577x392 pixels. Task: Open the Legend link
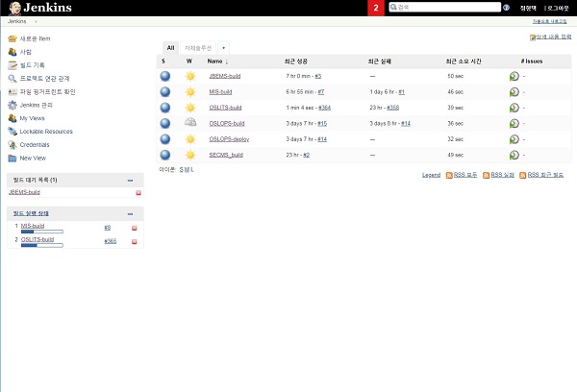coord(431,175)
